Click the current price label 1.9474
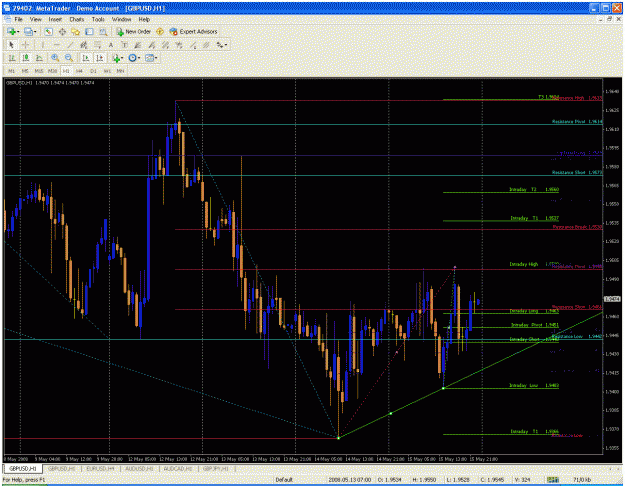The width and height of the screenshot is (625, 486). point(612,299)
